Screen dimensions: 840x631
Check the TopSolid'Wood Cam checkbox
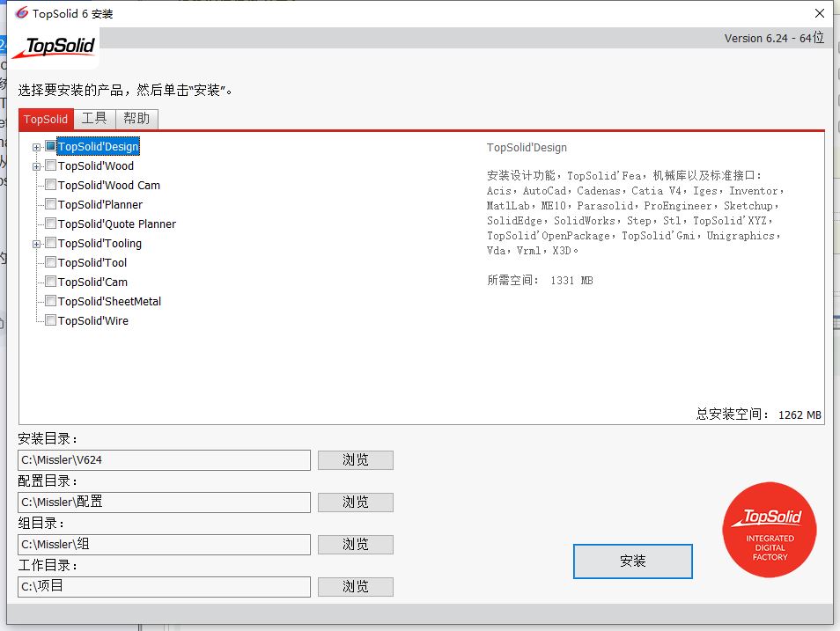coord(50,184)
